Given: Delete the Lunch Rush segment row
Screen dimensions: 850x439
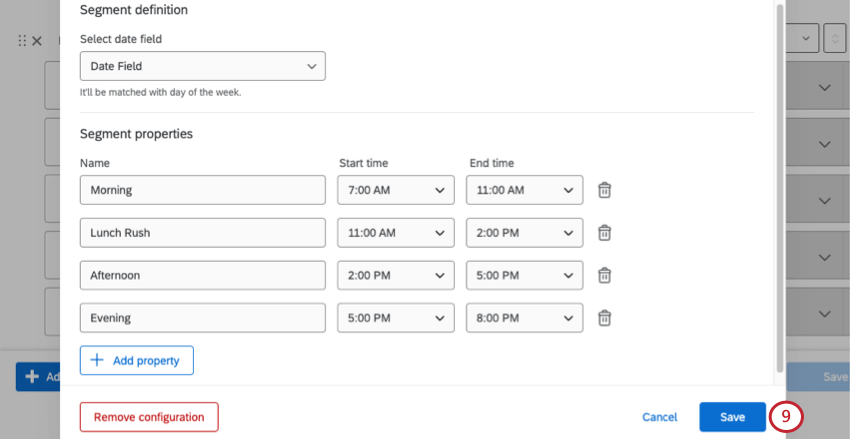Looking at the screenshot, I should (604, 233).
